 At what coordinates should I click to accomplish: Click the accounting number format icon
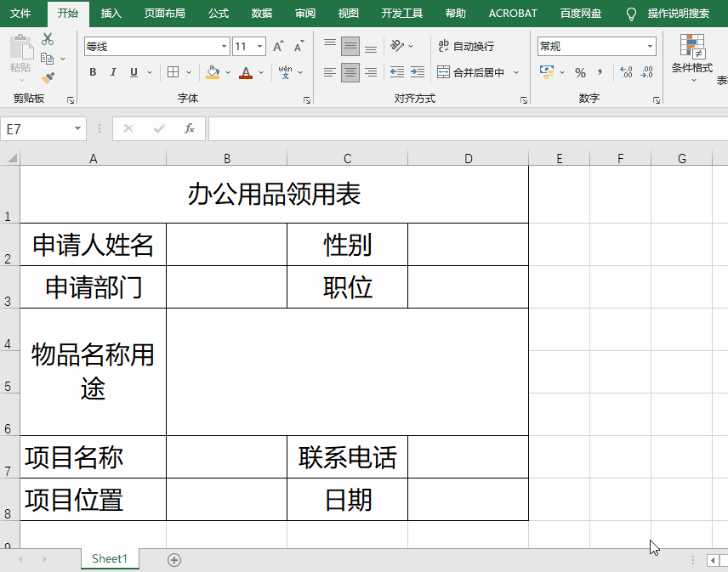pos(547,72)
